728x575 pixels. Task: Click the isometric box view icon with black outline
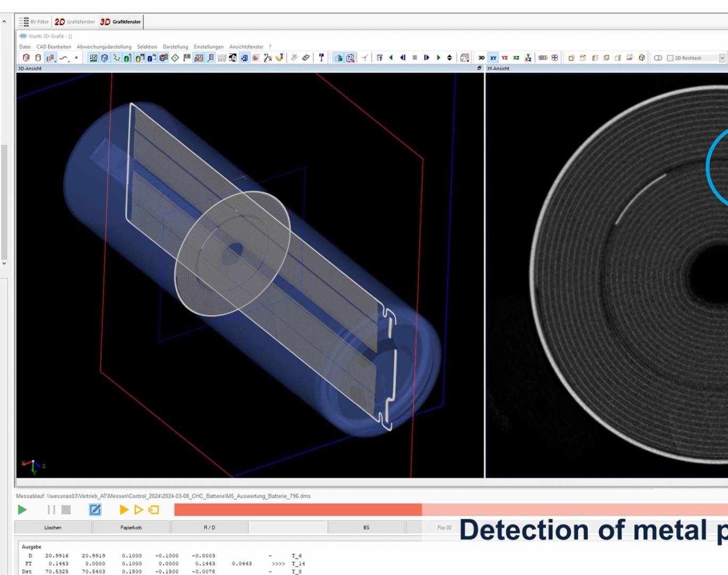pos(642,57)
